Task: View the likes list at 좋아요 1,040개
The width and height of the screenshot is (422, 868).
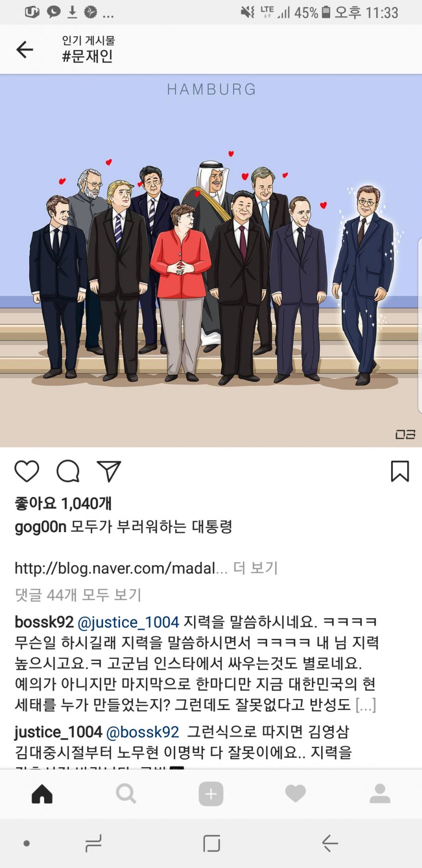Action: click(x=63, y=503)
